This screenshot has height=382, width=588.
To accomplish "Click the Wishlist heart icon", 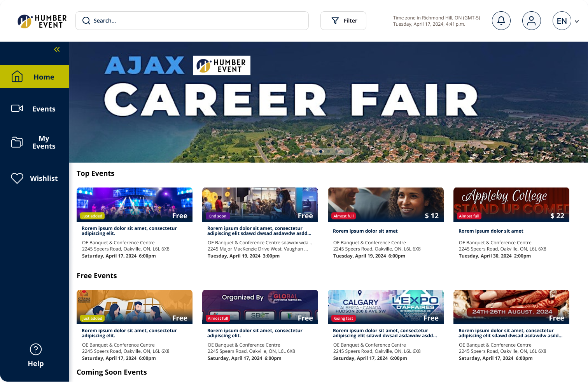I will tap(17, 178).
